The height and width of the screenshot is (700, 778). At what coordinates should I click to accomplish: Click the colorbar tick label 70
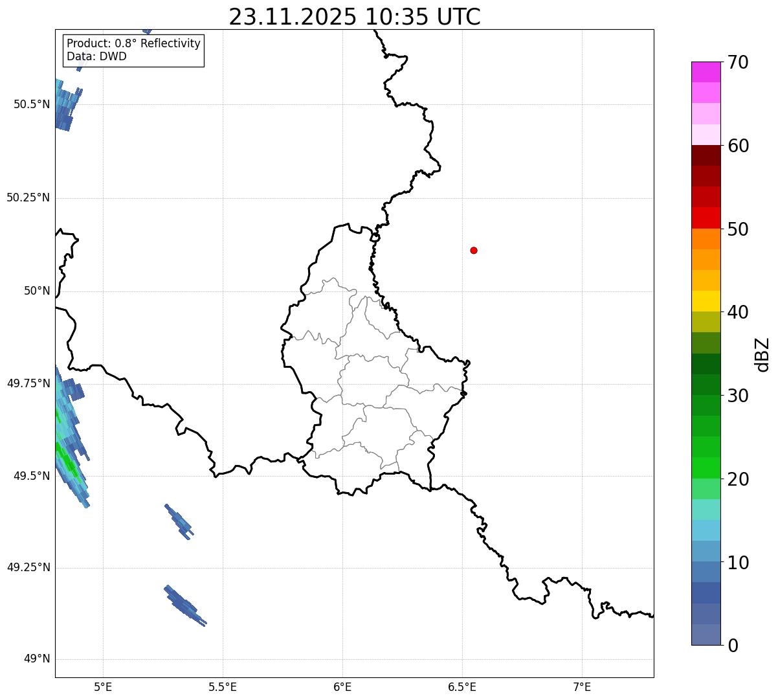tap(738, 63)
